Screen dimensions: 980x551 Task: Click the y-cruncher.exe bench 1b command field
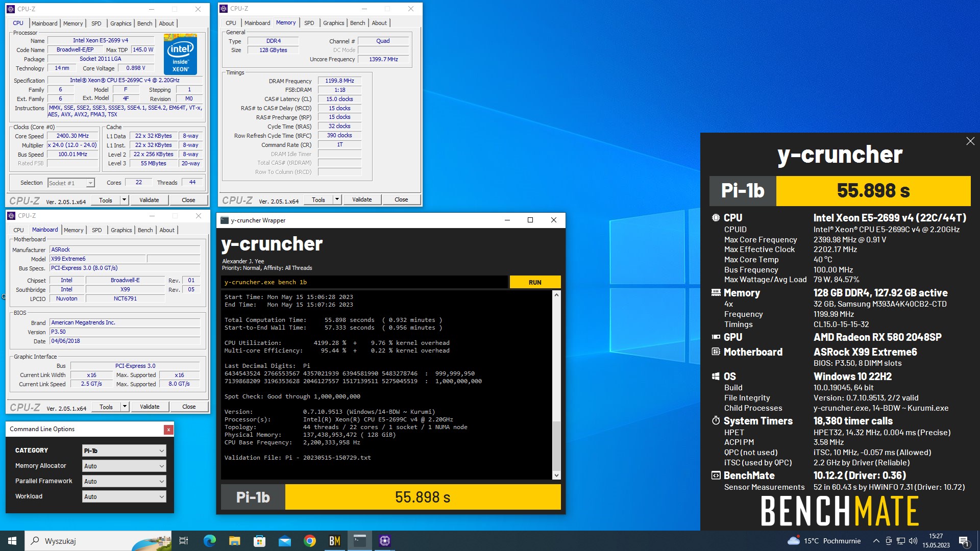364,282
